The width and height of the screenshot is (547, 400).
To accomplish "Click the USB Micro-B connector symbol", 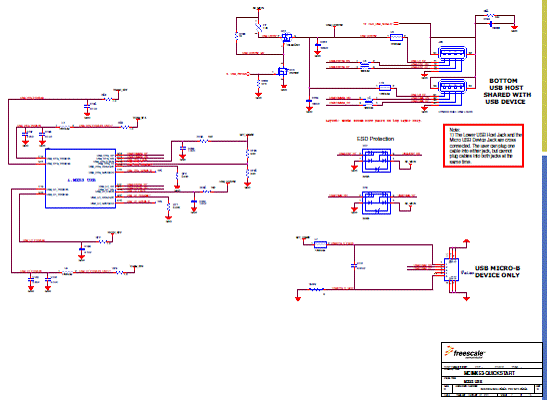I will (451, 270).
